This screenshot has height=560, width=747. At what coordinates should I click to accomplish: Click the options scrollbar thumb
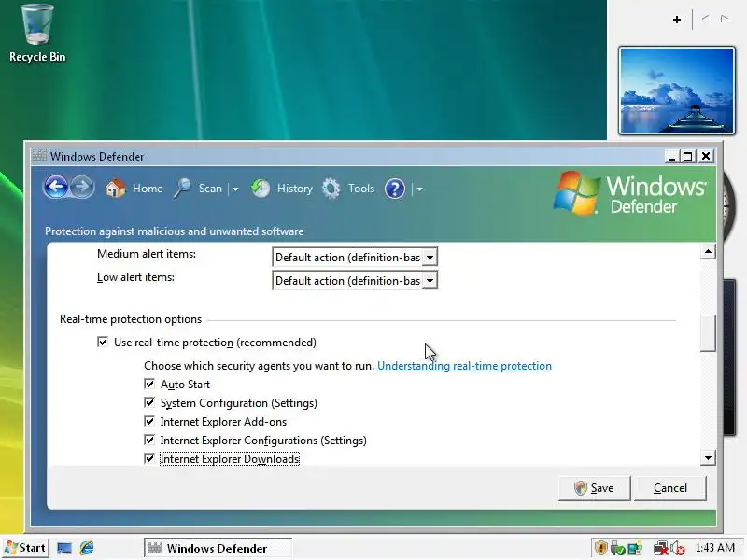(708, 333)
